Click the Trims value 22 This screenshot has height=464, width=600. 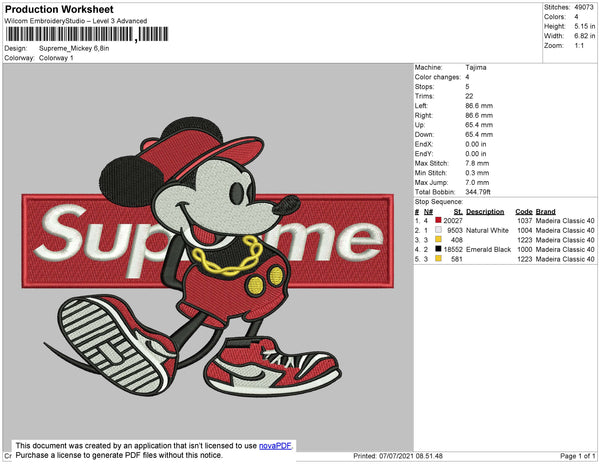pos(469,96)
